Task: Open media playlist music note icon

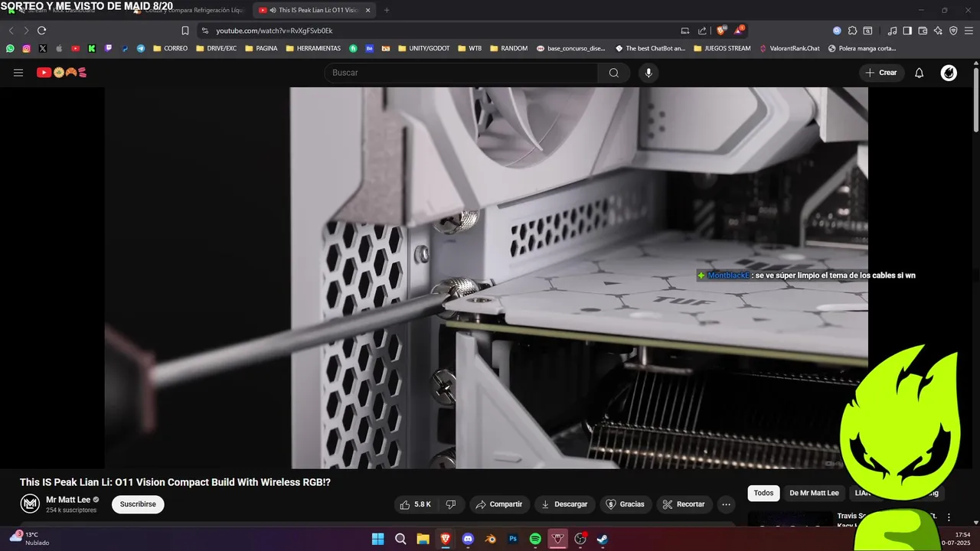Action: (x=892, y=31)
